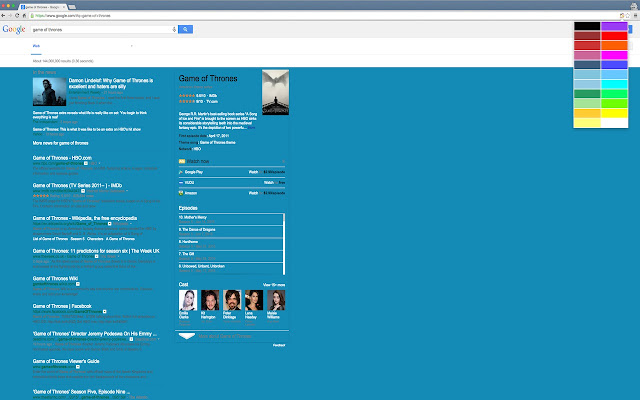Open Game of Thrones Wiki result
The image size is (640, 400).
pyautogui.click(x=55, y=279)
